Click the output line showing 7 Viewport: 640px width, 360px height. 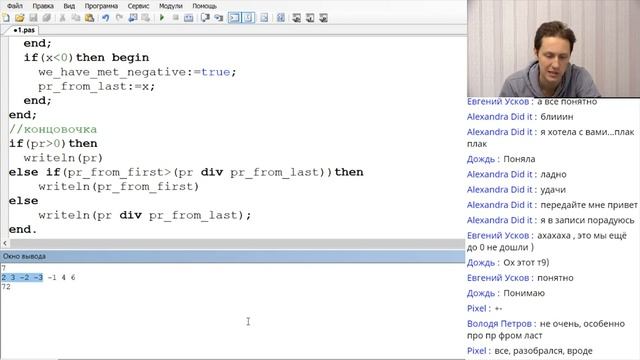click(x=4, y=268)
